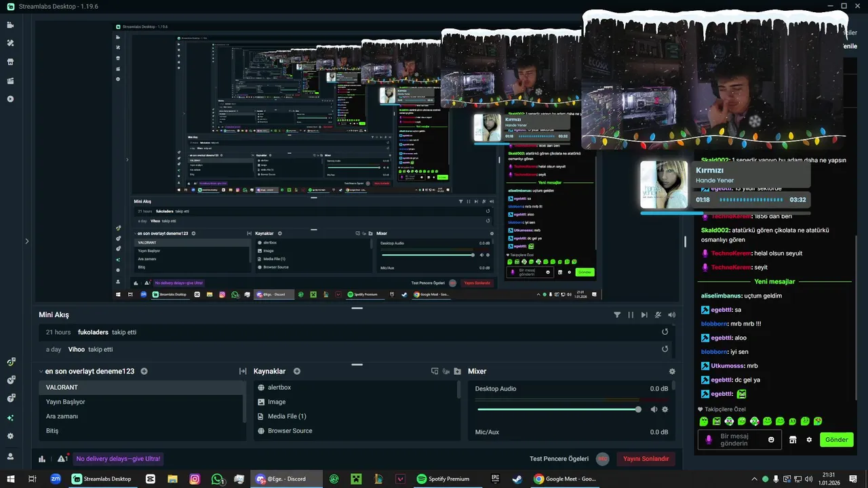Select the Bitiş scene

[142, 431]
